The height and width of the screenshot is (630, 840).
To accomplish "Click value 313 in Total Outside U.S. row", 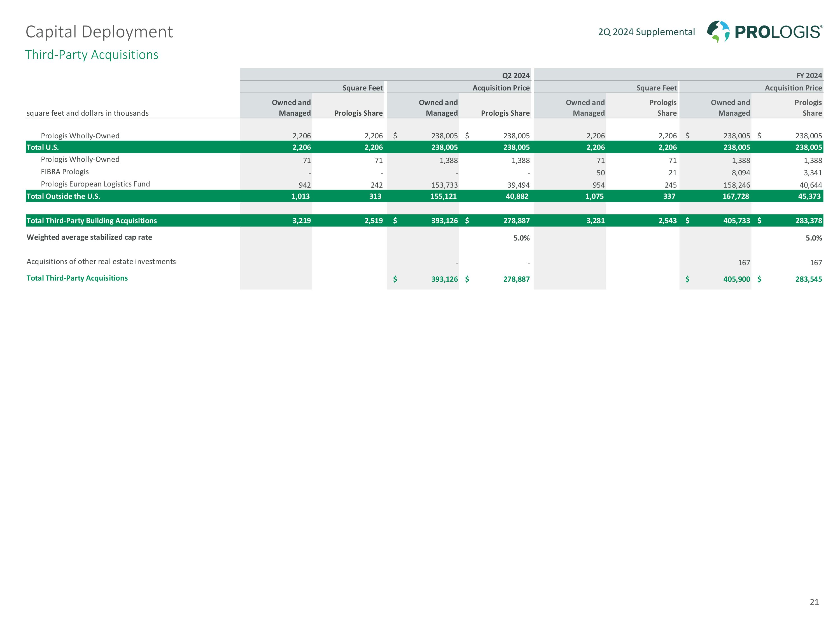I will coord(375,196).
